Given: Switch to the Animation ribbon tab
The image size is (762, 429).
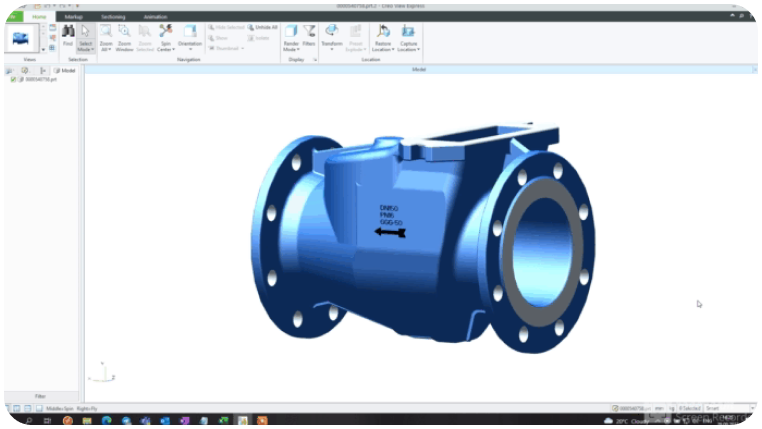Looking at the screenshot, I should pos(156,17).
